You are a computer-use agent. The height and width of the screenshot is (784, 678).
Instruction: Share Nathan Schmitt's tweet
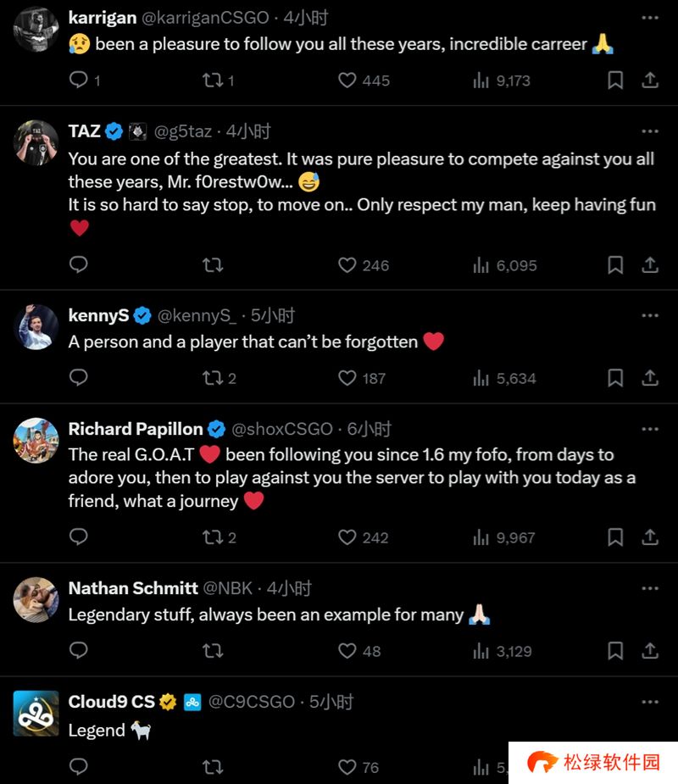coord(650,651)
